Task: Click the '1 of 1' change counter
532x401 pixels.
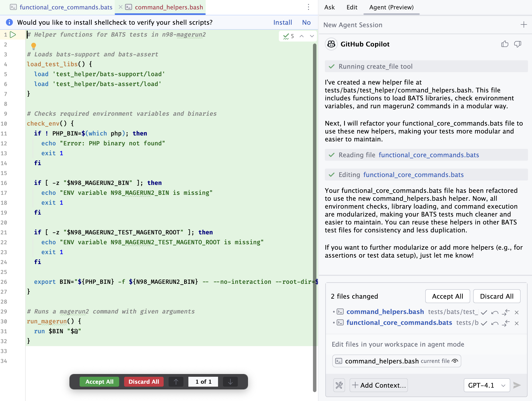Action: coord(203,382)
